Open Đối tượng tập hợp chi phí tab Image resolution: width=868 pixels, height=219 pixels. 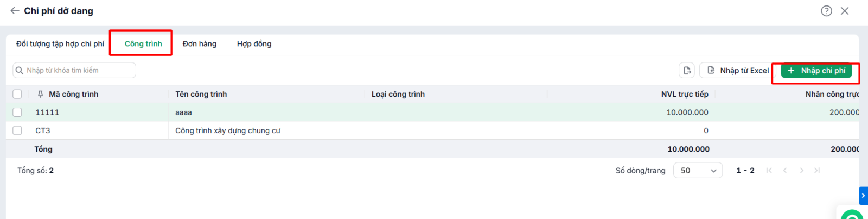60,44
